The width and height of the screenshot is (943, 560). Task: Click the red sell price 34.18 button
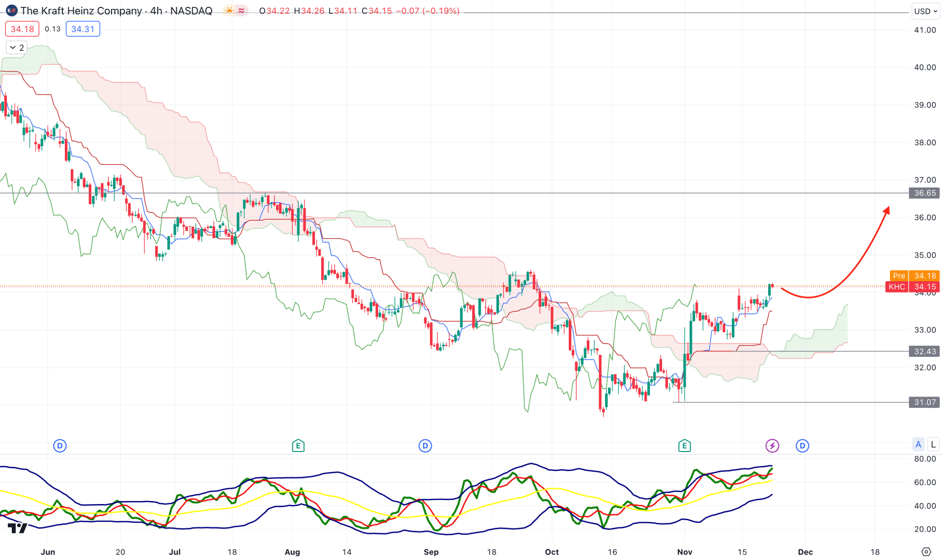22,29
